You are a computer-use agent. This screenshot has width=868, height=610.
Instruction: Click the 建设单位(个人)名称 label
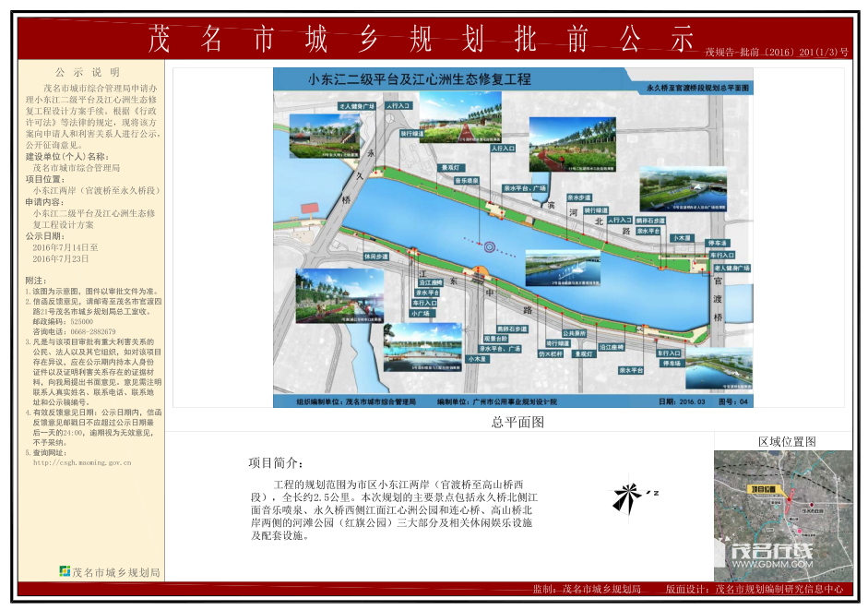(x=67, y=157)
